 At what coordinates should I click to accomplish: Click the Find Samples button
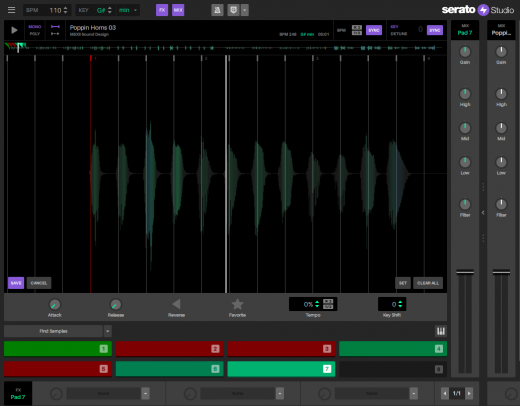[53, 331]
